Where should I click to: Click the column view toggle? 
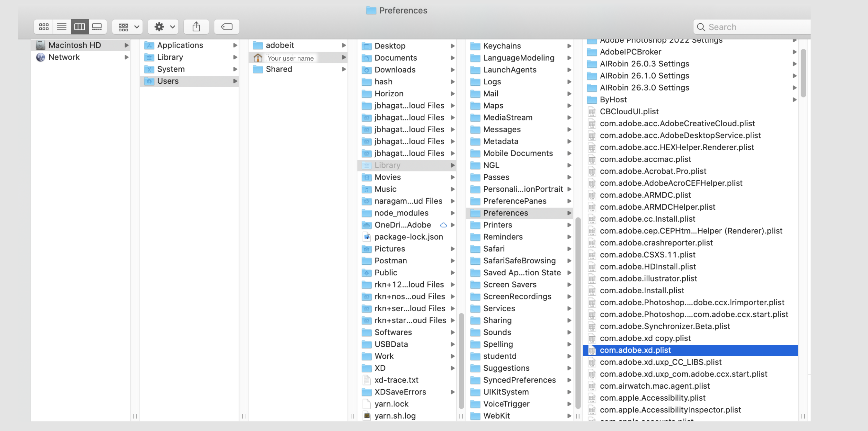[x=80, y=27]
